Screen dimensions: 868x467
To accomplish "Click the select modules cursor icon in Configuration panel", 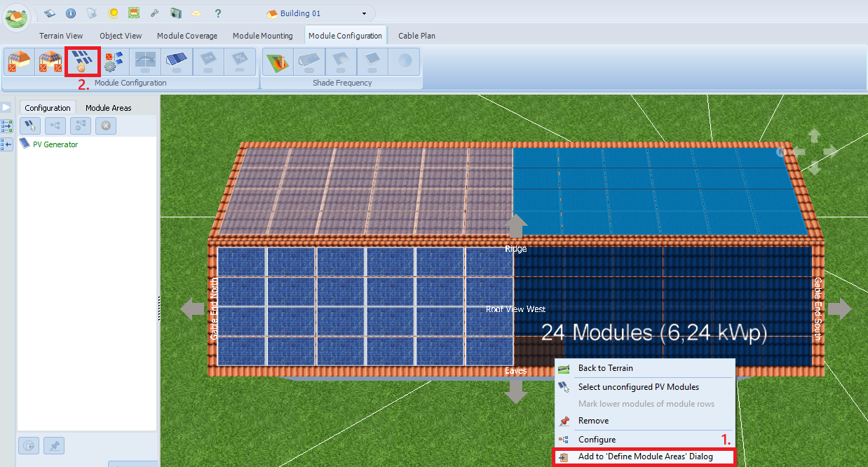I will click(30, 126).
